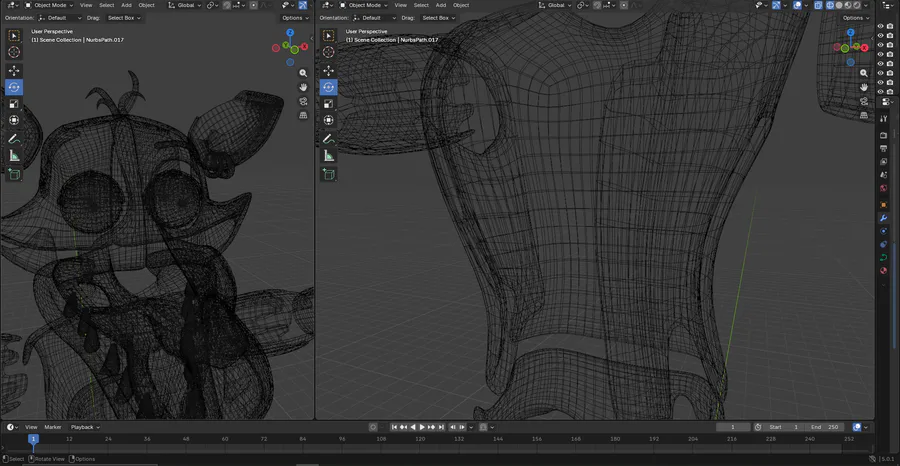Screen dimensions: 900x466
Task: Select the Annotate tool in right viewport
Action: 328,138
